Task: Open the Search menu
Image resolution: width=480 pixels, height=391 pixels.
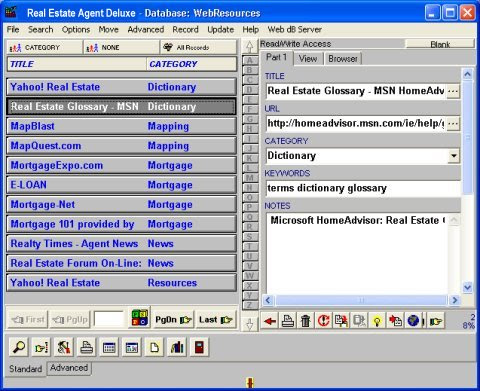Action: (40, 29)
